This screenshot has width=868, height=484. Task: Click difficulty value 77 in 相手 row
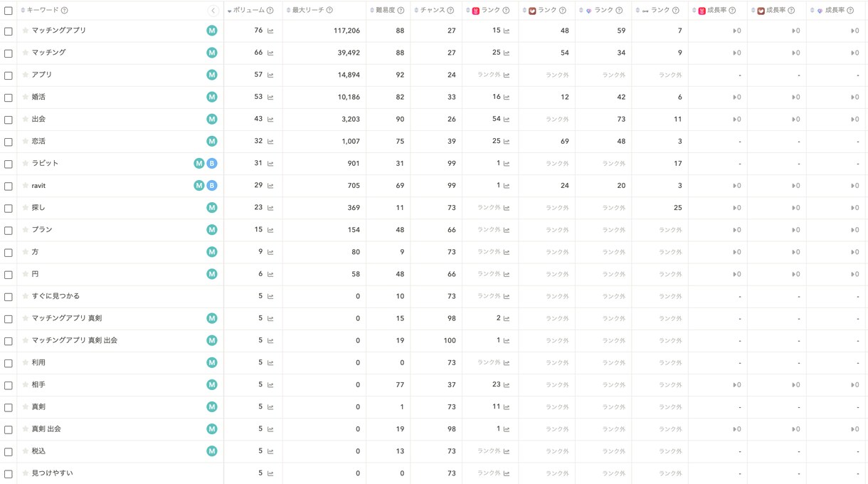tap(400, 385)
